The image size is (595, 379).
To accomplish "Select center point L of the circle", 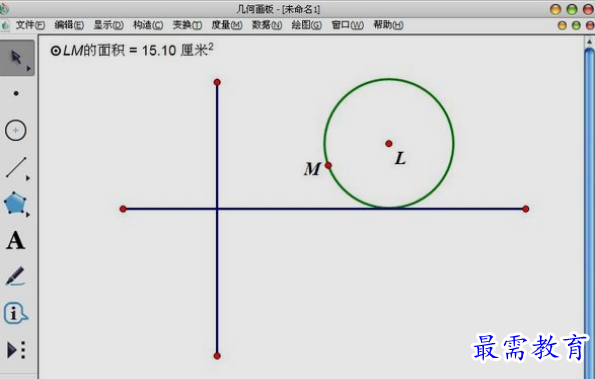I will [389, 143].
